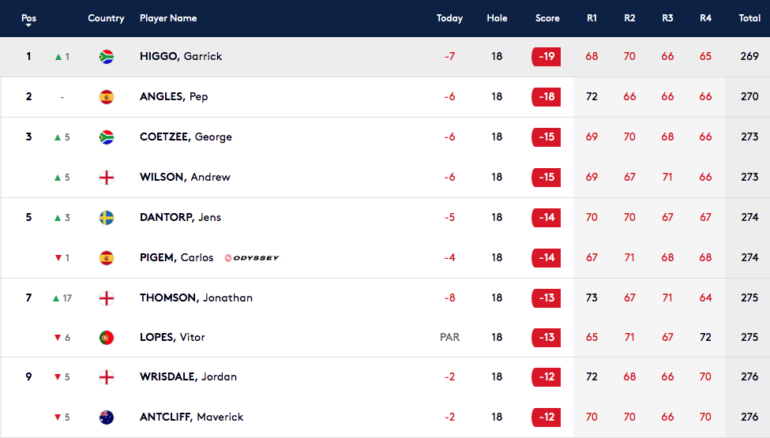This screenshot has height=438, width=770.
Task: Click South Africa flag beside HIGGO, Garrick
Action: (x=107, y=56)
